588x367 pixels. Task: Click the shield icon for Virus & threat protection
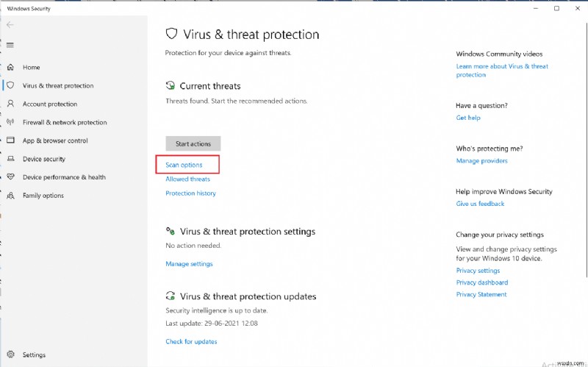10,85
